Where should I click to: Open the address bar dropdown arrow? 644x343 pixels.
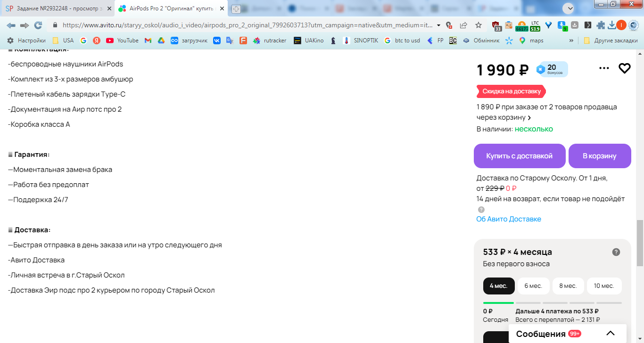pos(439,25)
